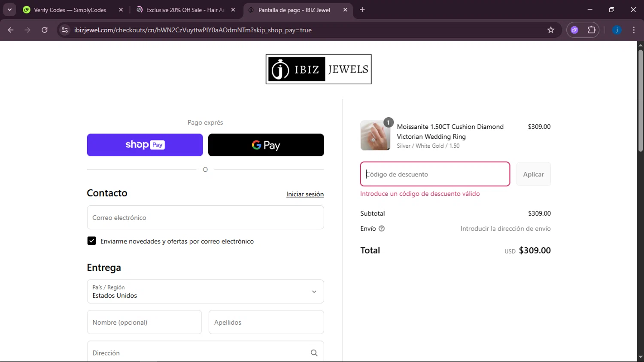
Task: Open the Chrome profile avatar
Action: pyautogui.click(x=617, y=30)
